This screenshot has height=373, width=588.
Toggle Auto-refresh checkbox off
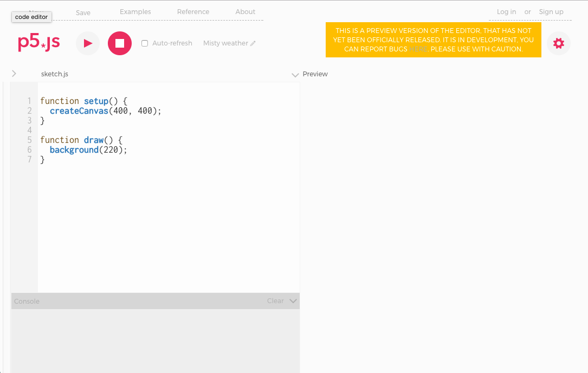tap(144, 43)
